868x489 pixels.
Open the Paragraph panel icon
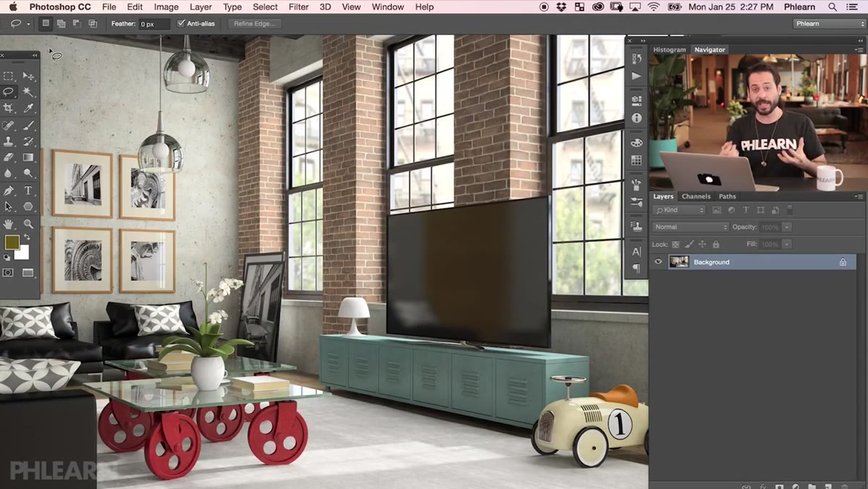pyautogui.click(x=637, y=268)
